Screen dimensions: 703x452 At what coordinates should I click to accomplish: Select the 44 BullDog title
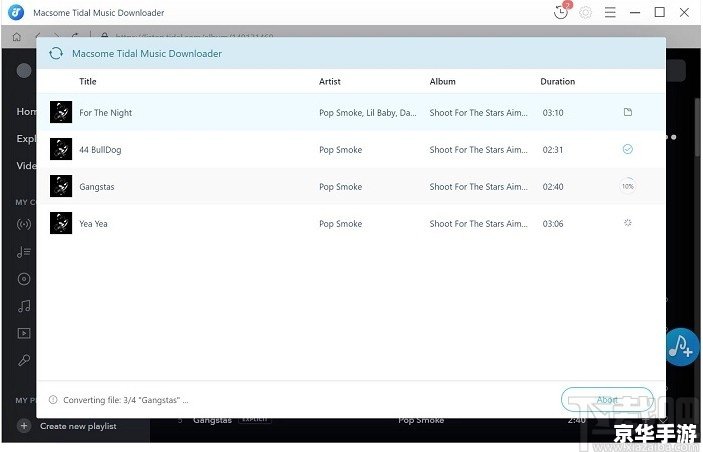pos(100,150)
